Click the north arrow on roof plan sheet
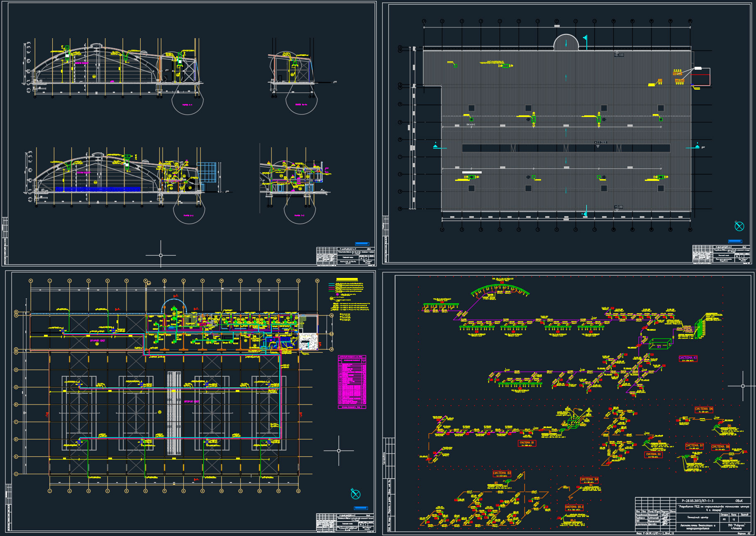Image resolution: width=756 pixels, height=536 pixels. pyautogui.click(x=739, y=226)
